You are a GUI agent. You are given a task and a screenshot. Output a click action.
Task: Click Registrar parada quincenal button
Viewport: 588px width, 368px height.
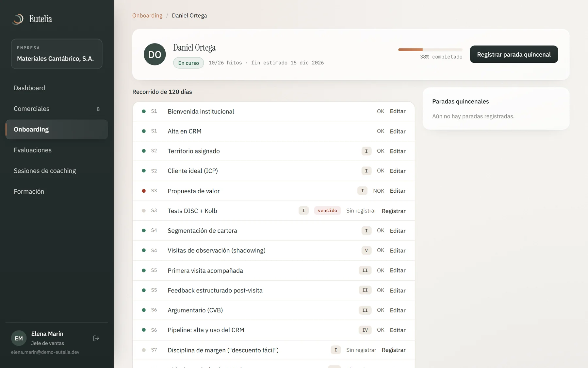click(514, 54)
